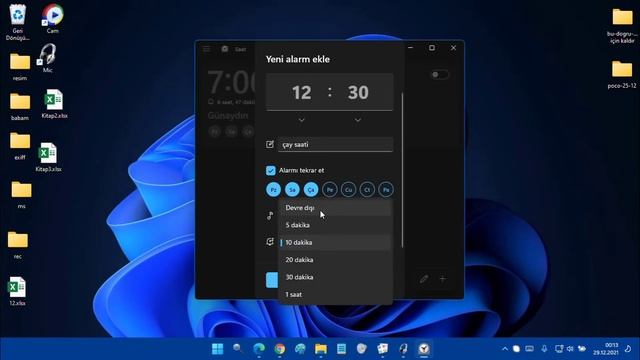Open the ms folder on desktop
This screenshot has height=360, width=640.
(21, 195)
